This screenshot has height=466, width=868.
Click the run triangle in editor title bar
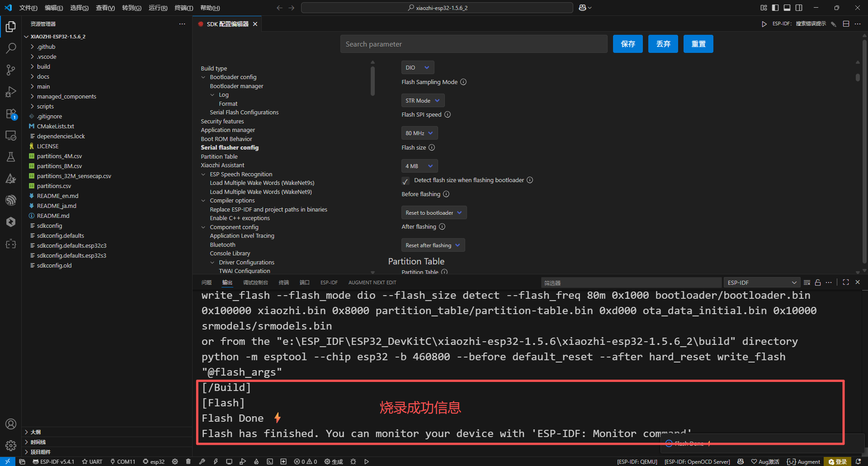pyautogui.click(x=764, y=24)
